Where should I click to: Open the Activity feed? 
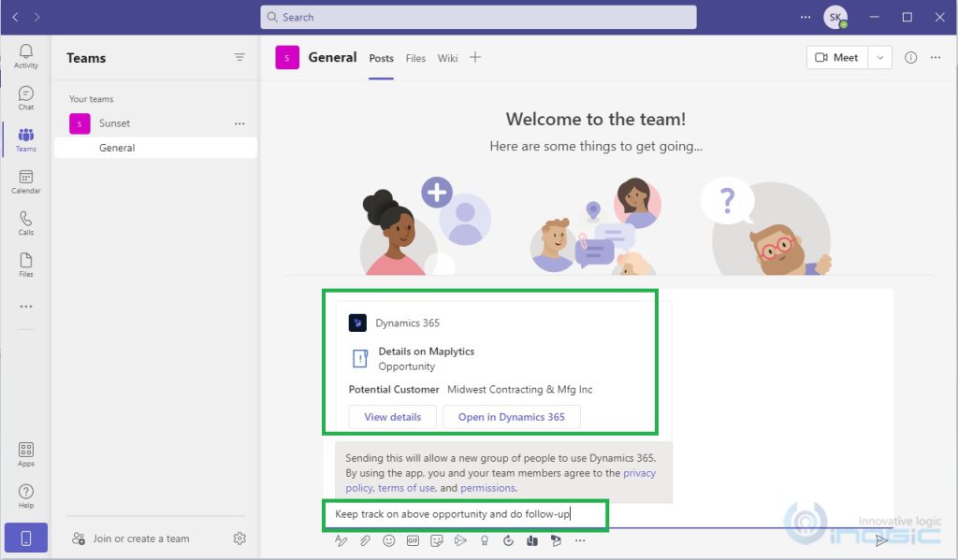[25, 55]
